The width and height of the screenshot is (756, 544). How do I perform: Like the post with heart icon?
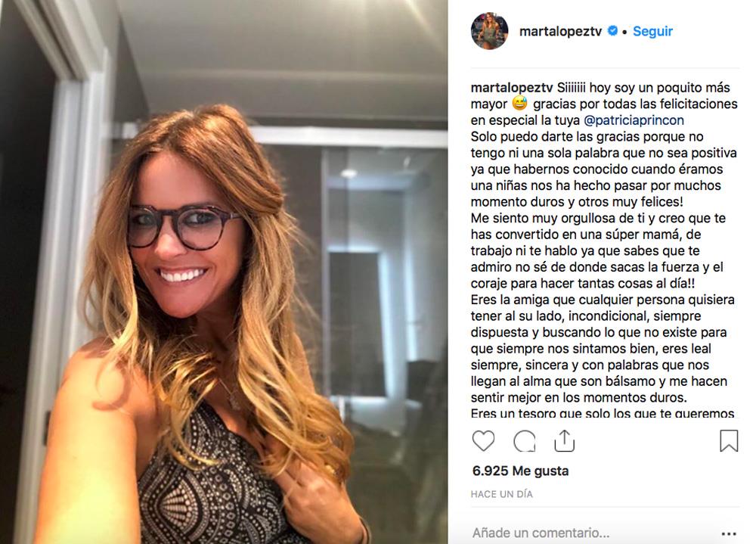[x=483, y=440]
